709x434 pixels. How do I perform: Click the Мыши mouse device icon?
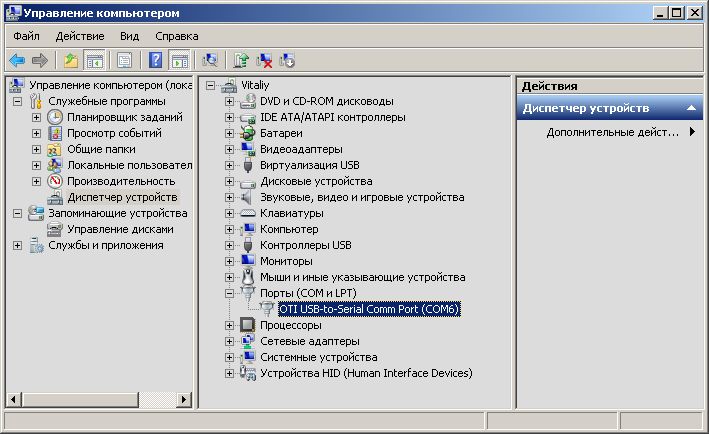coord(248,277)
